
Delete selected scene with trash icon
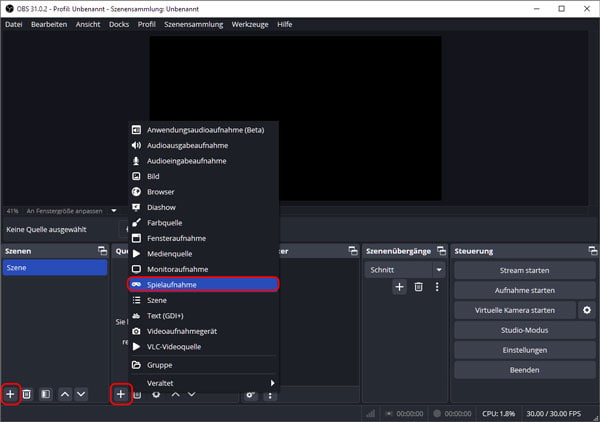click(26, 394)
